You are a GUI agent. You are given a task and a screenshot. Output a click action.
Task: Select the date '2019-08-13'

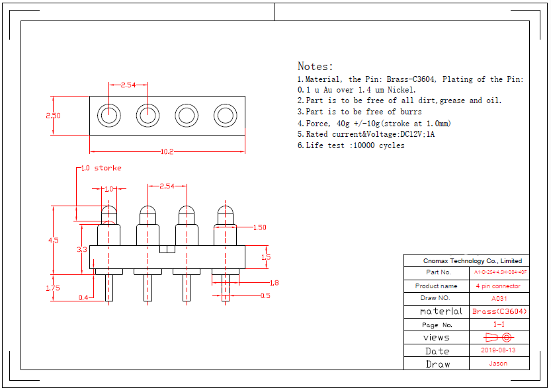498,350
